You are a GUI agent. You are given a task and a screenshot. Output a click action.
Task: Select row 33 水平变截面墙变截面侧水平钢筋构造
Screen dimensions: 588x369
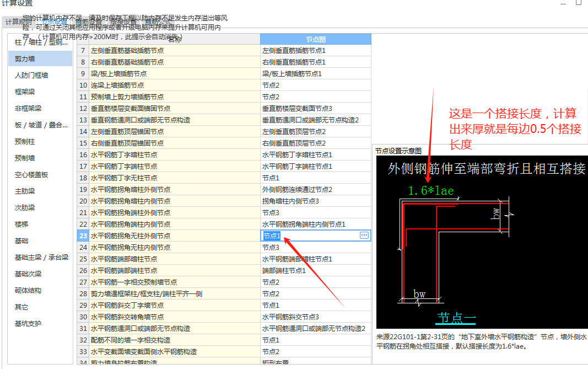pyautogui.click(x=174, y=352)
